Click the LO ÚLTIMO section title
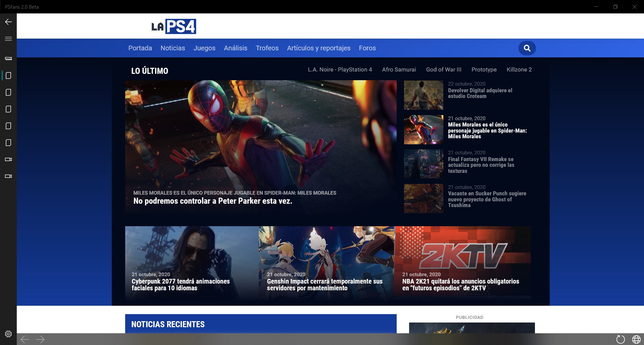The width and height of the screenshot is (644, 345). [x=150, y=71]
